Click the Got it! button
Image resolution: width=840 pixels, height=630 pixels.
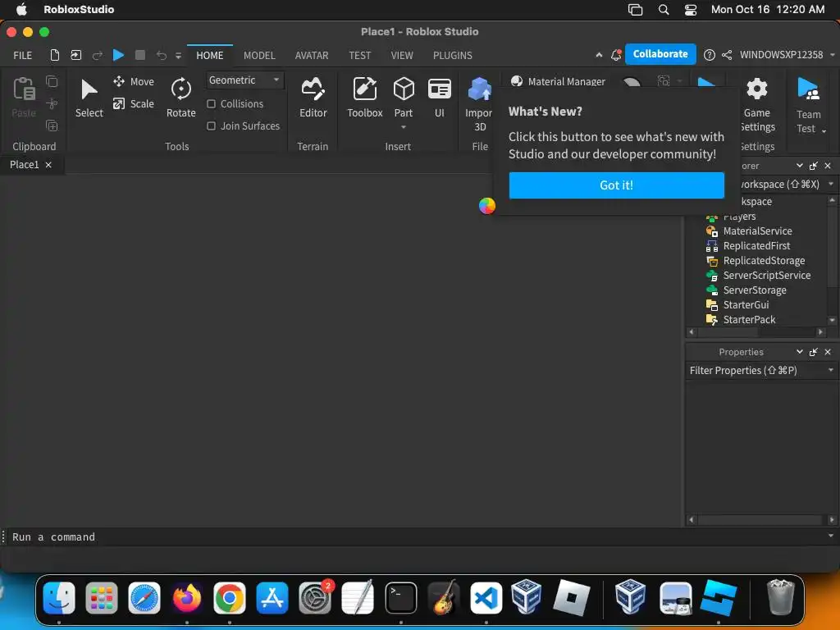(x=616, y=185)
